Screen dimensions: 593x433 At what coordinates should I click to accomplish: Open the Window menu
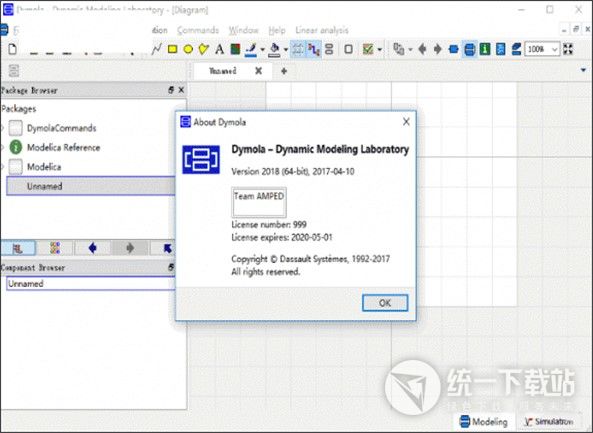[244, 30]
